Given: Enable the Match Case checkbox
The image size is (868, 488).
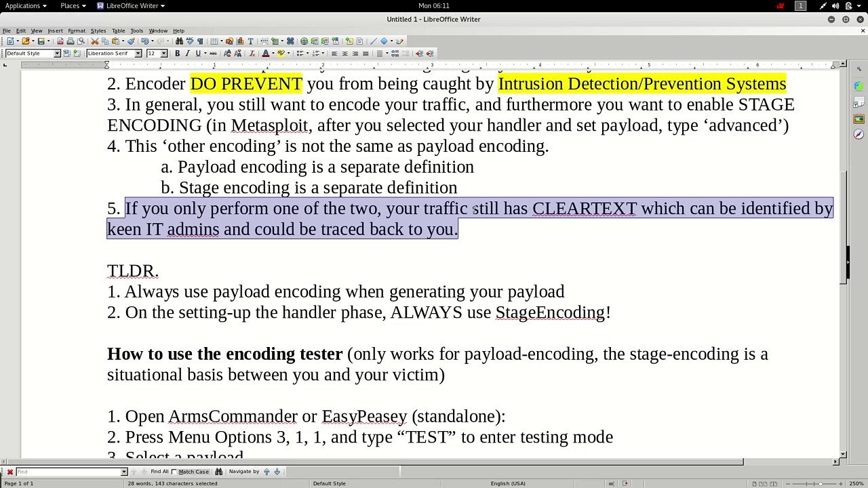Looking at the screenshot, I should pyautogui.click(x=174, y=472).
